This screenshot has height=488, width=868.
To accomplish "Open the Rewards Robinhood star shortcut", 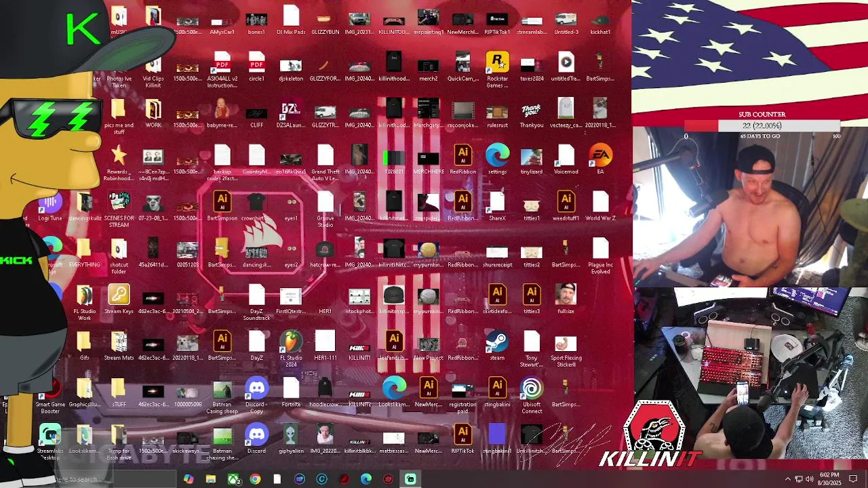I will click(x=119, y=156).
